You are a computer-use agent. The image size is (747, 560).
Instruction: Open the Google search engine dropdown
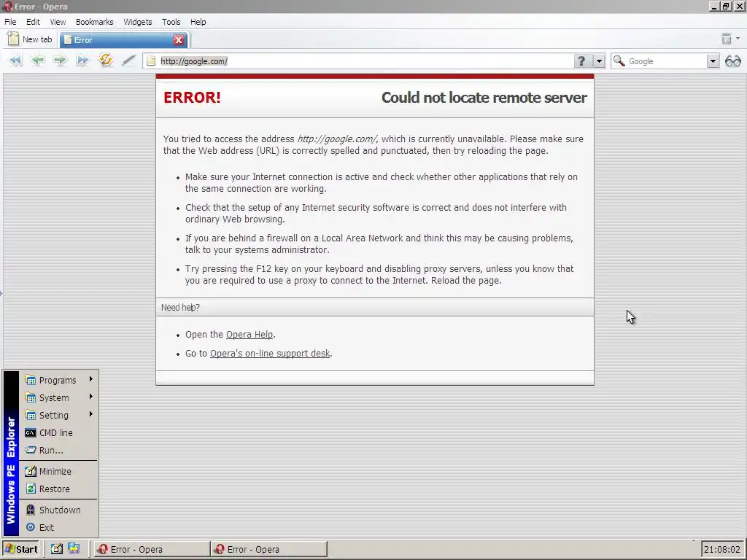click(x=713, y=61)
